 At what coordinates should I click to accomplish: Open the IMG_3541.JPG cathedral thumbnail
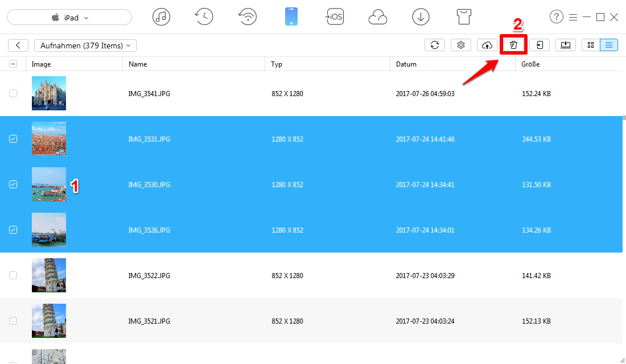coord(49,93)
